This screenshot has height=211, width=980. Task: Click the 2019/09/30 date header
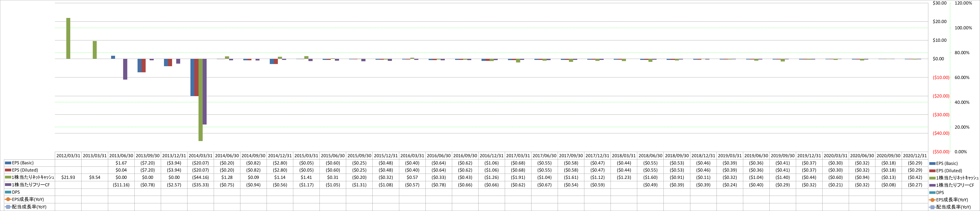coord(782,156)
